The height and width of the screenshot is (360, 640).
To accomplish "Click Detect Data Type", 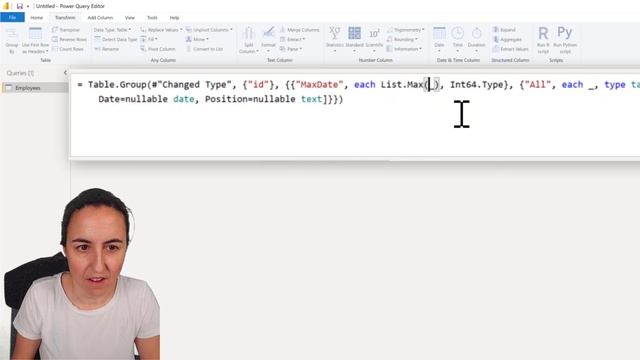I will point(116,39).
